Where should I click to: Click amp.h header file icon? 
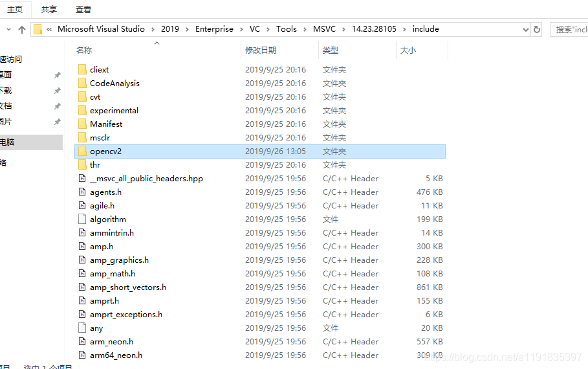(x=82, y=246)
